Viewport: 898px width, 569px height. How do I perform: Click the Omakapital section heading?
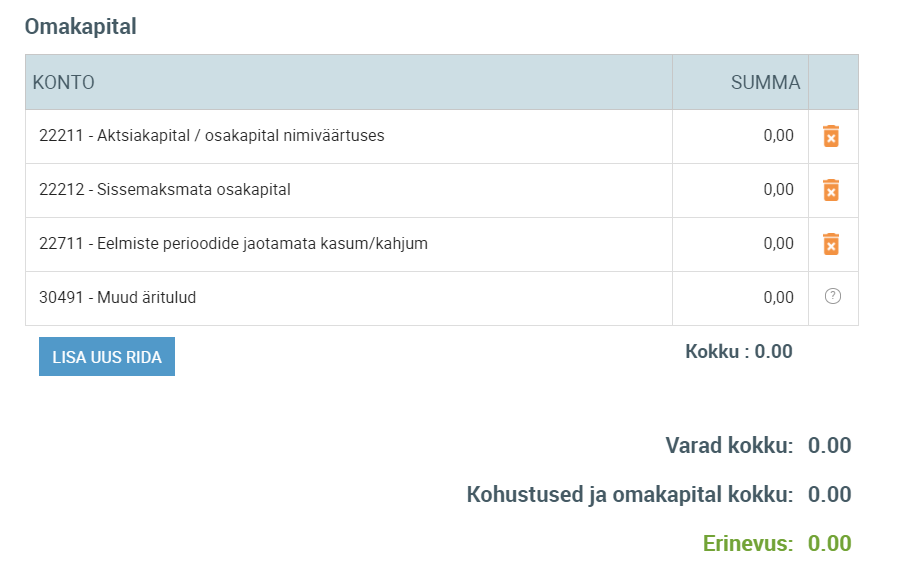tap(80, 27)
